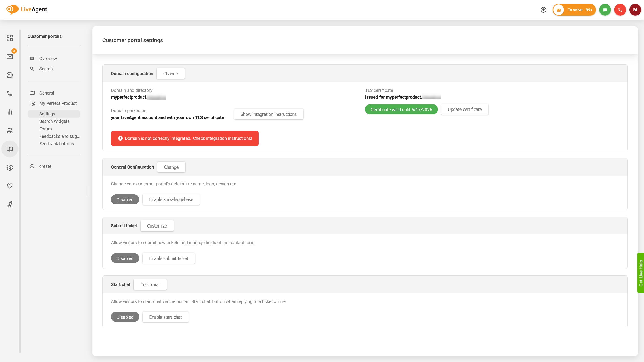The height and width of the screenshot is (362, 644).
Task: Select Search Widgets in the submenu
Action: (x=54, y=121)
